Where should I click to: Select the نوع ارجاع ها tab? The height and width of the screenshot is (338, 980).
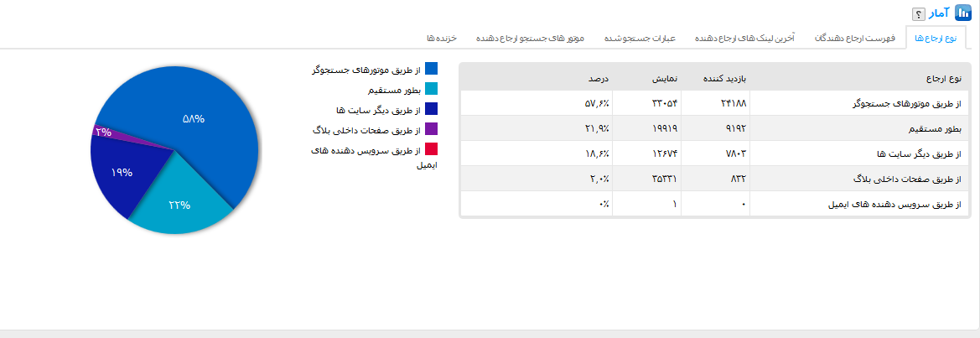[x=935, y=38]
